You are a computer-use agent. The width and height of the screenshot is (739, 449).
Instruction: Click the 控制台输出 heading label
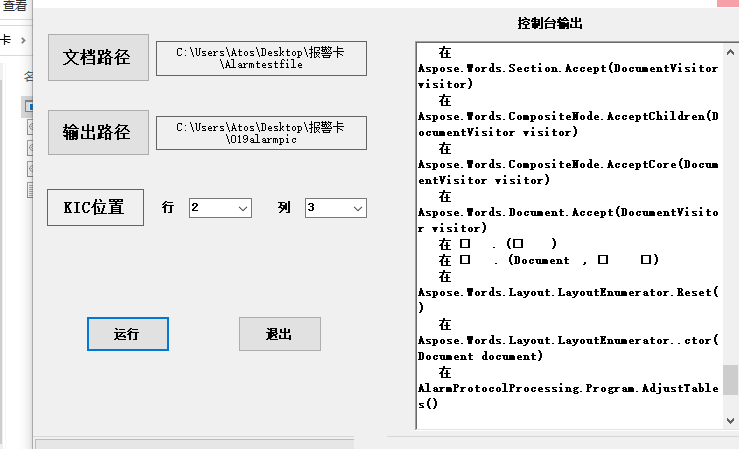click(x=550, y=23)
